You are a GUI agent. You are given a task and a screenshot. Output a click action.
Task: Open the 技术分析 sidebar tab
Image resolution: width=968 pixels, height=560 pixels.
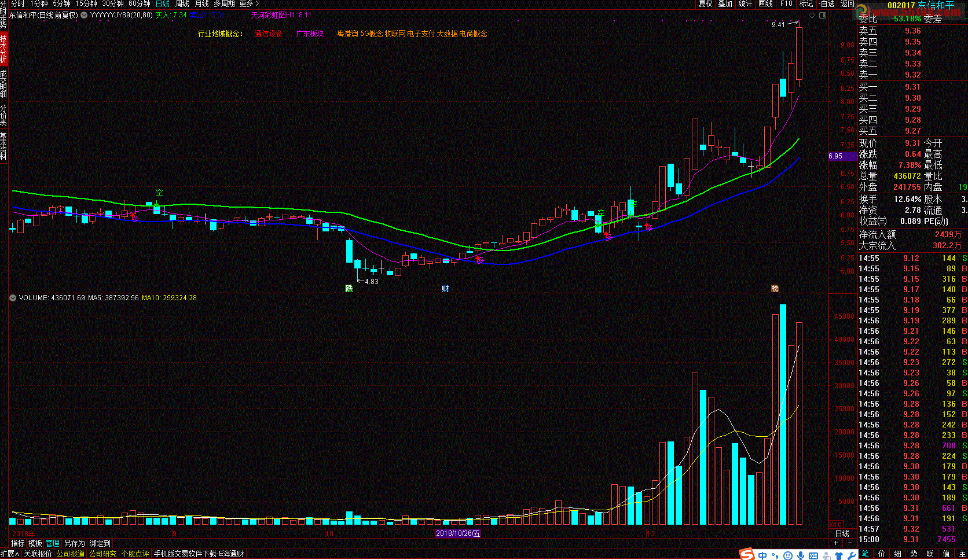tap(3, 49)
